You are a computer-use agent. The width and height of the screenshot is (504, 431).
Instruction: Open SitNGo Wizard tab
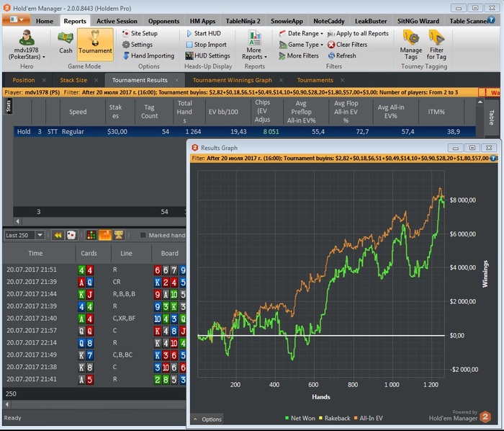(418, 21)
